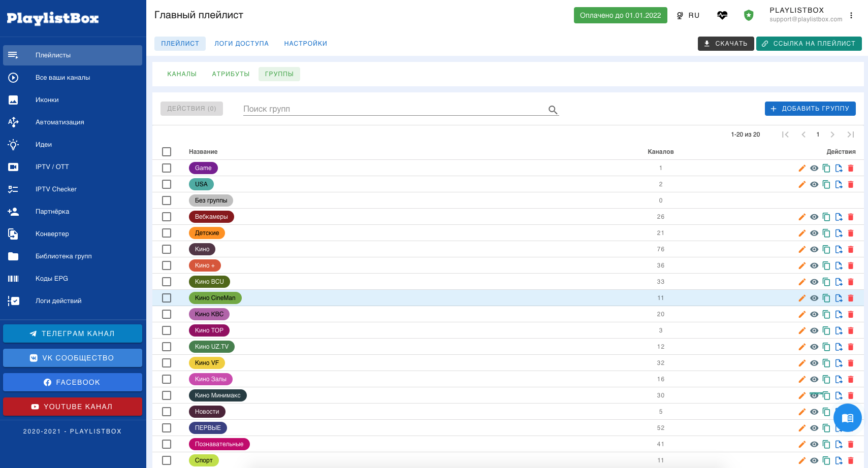Viewport: 868px width, 468px height.
Task: Switch to the КАНАЛЫ sub-tab
Action: (x=182, y=74)
